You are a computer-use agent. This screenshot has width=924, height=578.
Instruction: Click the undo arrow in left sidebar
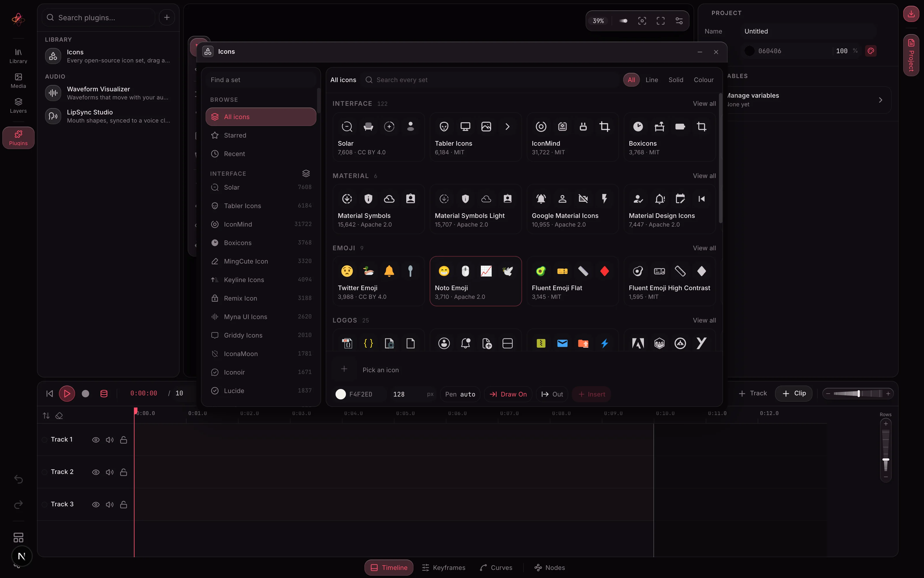18,479
